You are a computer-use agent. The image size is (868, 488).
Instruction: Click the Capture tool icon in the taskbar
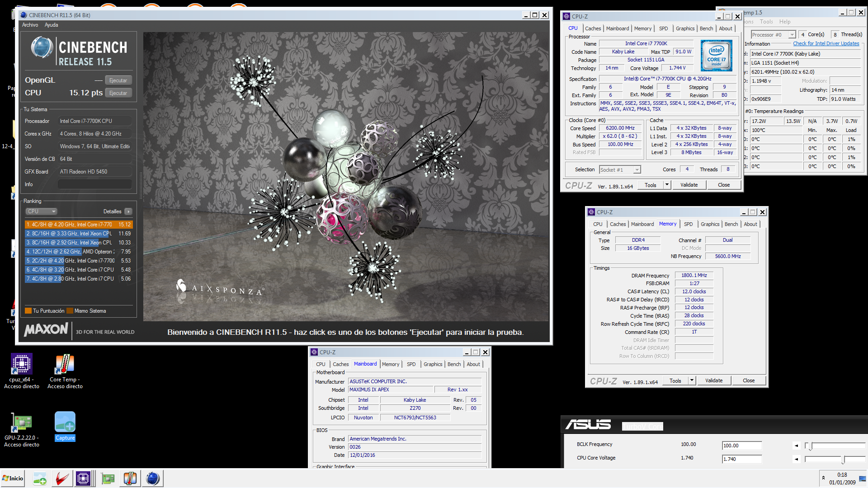pos(40,479)
